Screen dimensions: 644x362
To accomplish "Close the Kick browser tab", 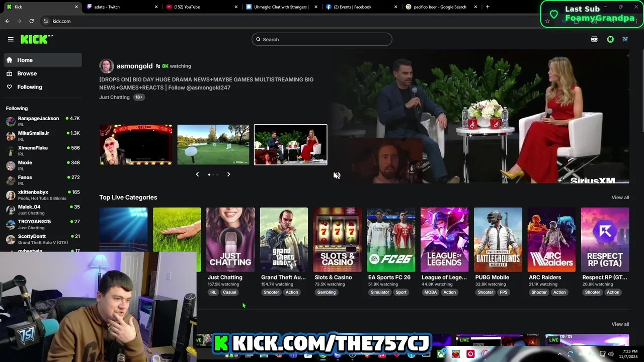I will 76,7.
